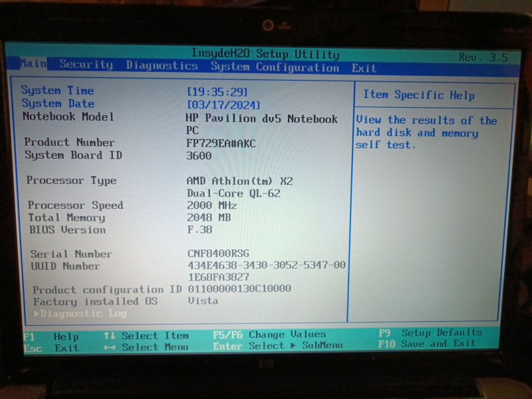
Task: Click the Rev. 3.5 version text
Action: pyautogui.click(x=483, y=57)
